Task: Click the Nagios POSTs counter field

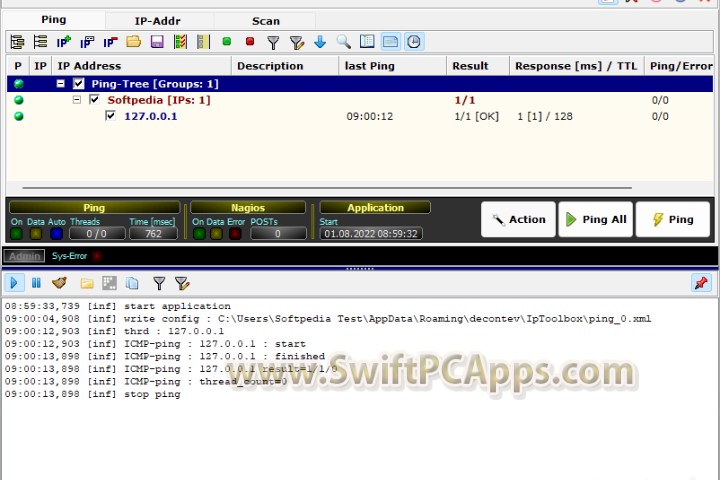Action: 278,234
